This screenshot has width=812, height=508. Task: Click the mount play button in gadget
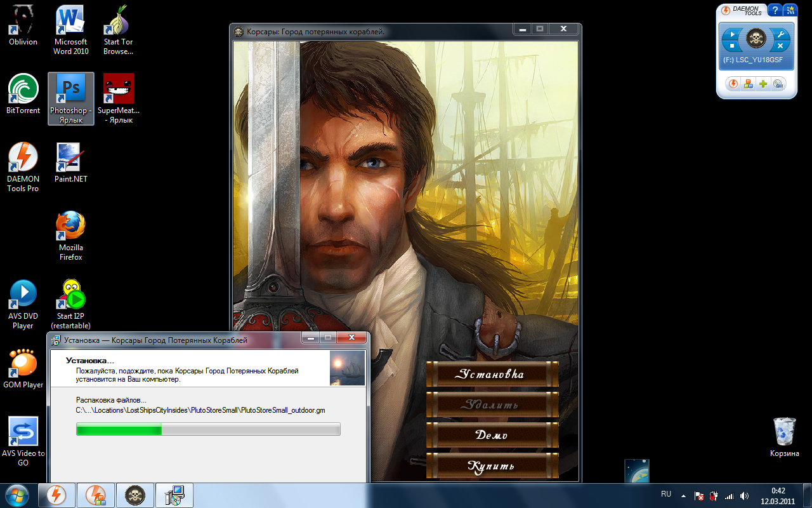(732, 34)
